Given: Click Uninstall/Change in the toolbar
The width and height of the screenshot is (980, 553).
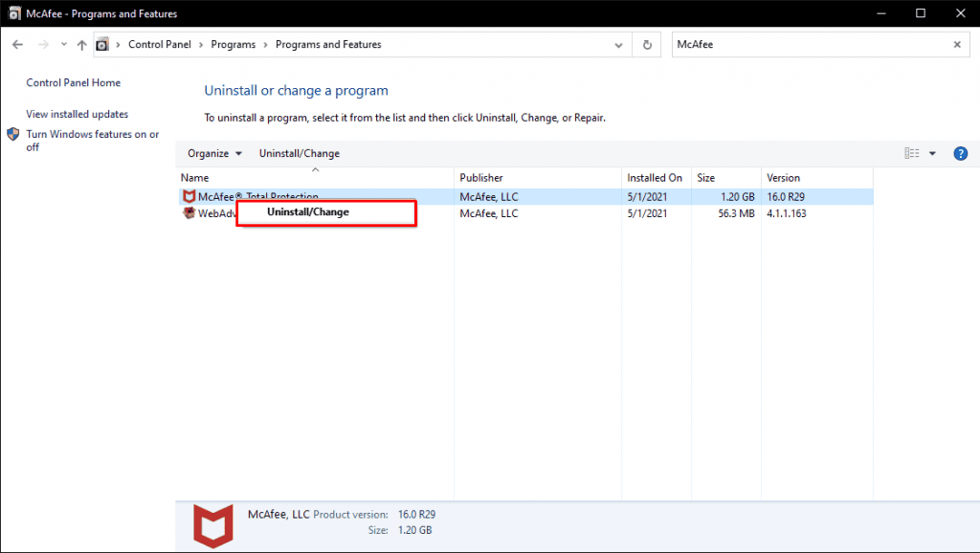Looking at the screenshot, I should pyautogui.click(x=300, y=153).
